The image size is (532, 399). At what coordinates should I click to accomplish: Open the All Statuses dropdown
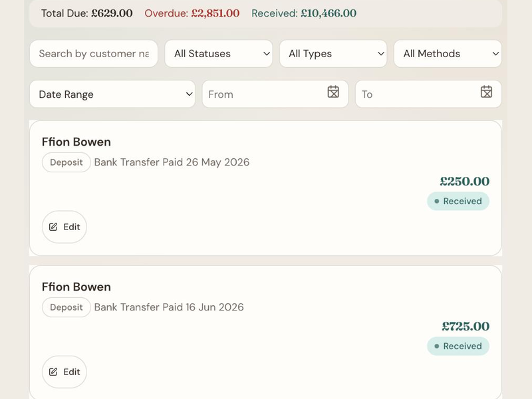(219, 54)
